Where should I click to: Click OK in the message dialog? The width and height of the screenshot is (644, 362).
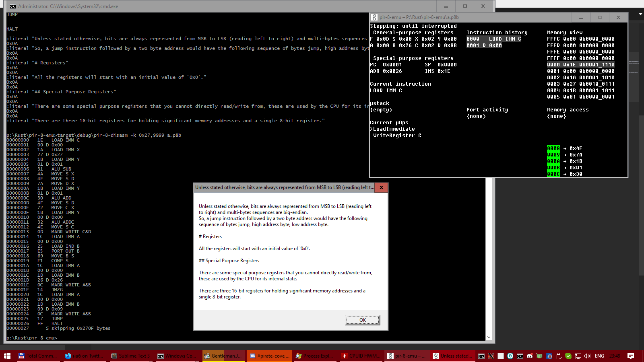click(x=362, y=320)
